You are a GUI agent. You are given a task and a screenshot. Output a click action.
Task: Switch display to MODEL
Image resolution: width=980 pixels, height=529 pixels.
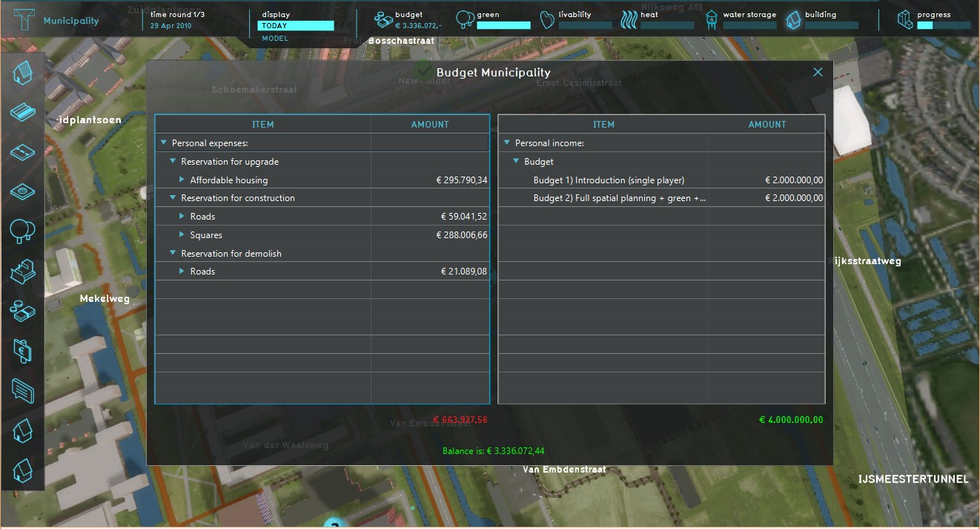coord(275,39)
